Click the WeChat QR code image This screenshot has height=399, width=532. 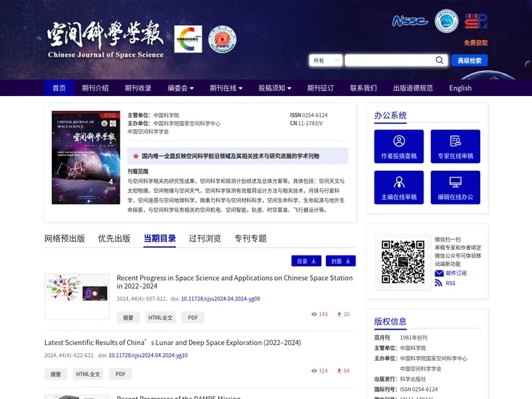tap(403, 262)
